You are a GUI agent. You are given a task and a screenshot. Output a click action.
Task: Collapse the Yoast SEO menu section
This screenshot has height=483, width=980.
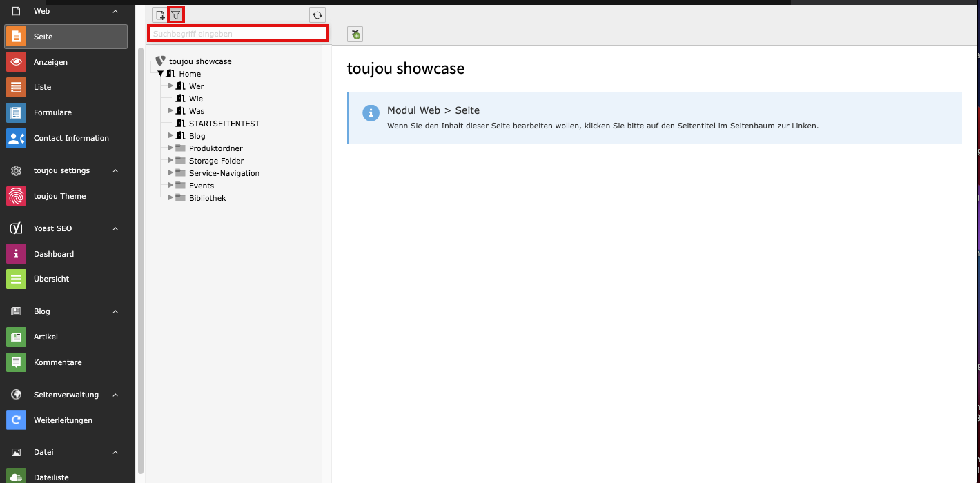tap(115, 228)
